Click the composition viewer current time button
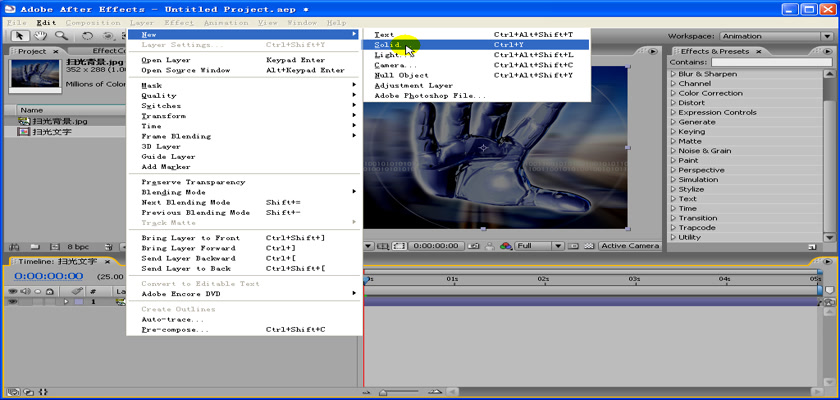Viewport: 840px width, 400px height. pos(436,246)
